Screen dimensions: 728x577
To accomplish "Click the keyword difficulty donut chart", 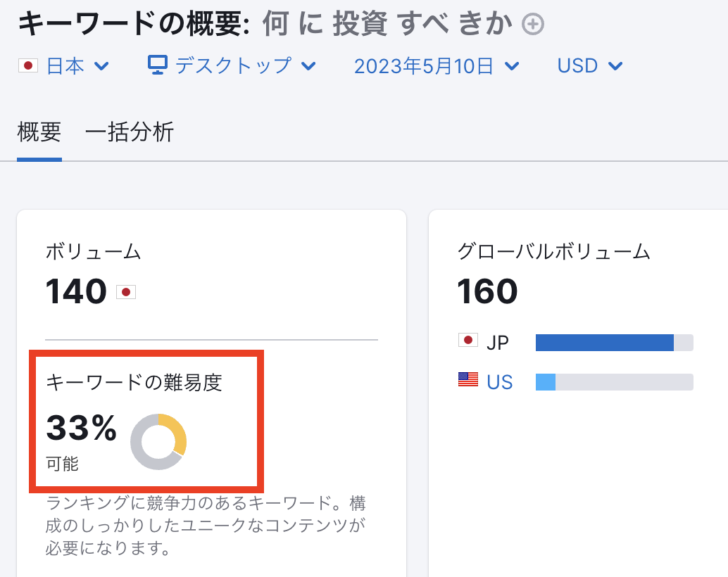I will [158, 441].
